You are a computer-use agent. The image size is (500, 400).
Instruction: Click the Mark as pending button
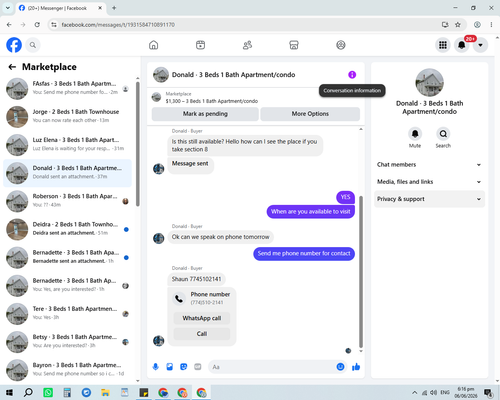pyautogui.click(x=205, y=114)
